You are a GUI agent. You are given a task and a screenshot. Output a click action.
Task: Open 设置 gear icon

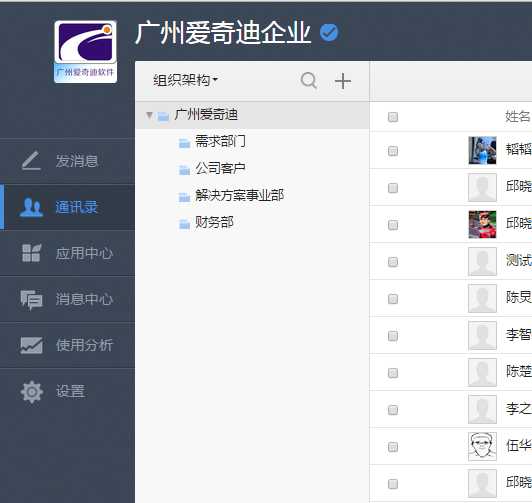(x=32, y=392)
